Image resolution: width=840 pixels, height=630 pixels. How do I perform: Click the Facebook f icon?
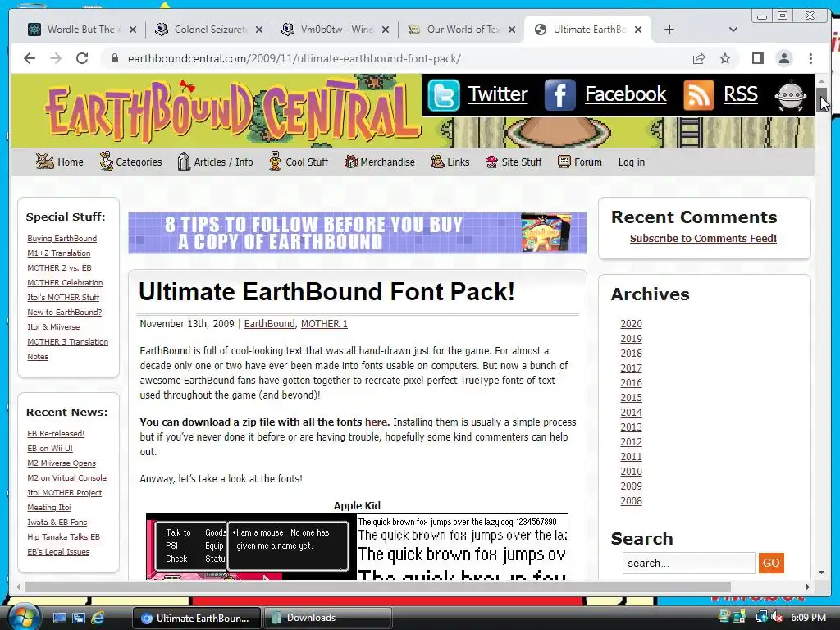(x=559, y=95)
